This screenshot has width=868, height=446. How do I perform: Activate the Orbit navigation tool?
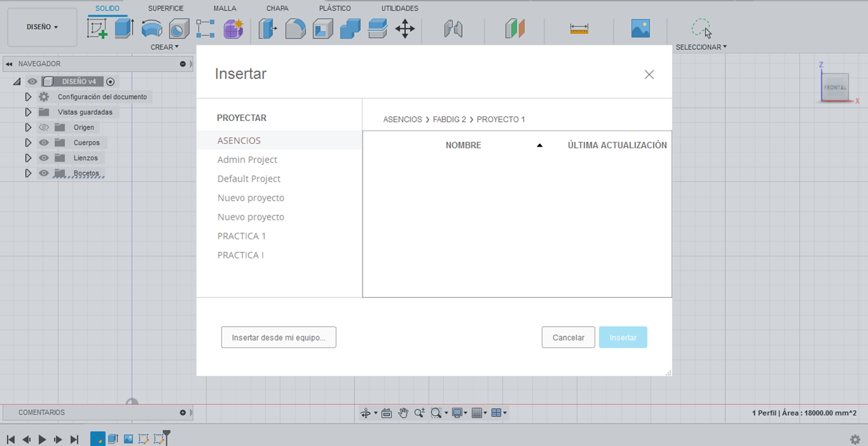click(x=366, y=413)
